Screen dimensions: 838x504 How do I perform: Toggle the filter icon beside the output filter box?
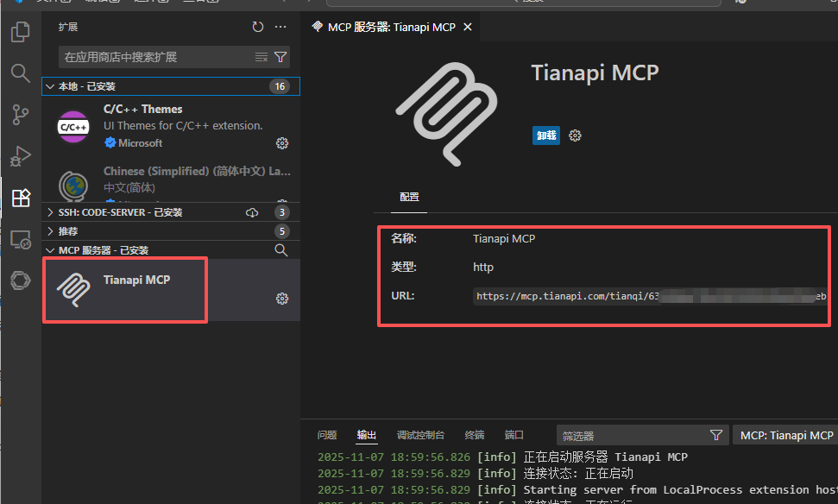pos(715,435)
